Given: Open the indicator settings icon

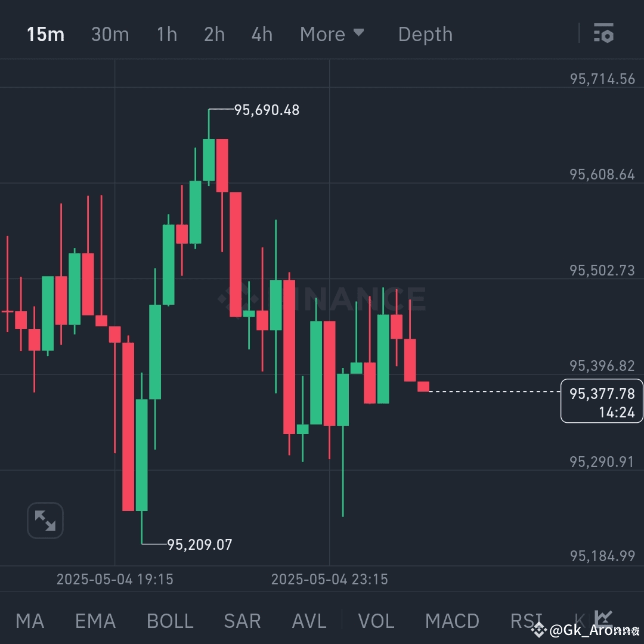Looking at the screenshot, I should [604, 34].
